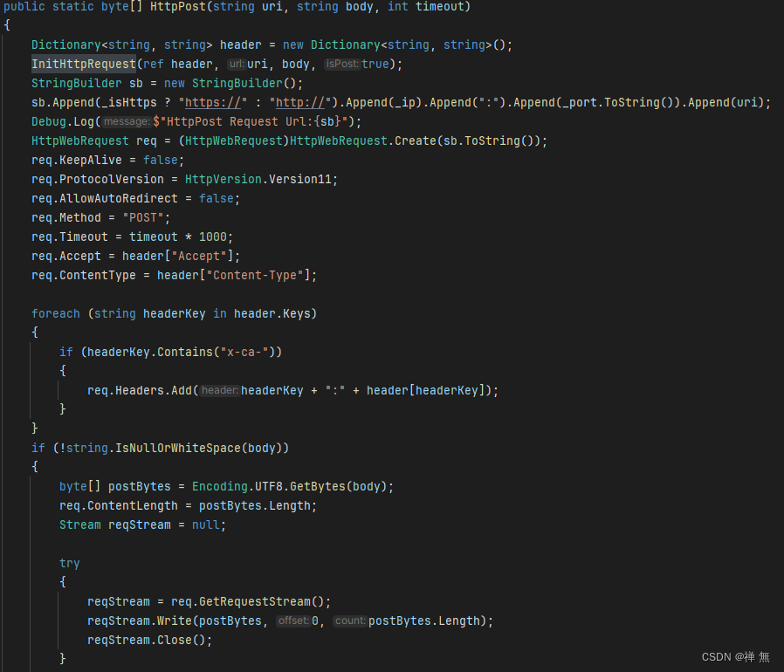The image size is (784, 672).
Task: Click 'Stream reqStream = null' declaration
Action: click(x=142, y=525)
